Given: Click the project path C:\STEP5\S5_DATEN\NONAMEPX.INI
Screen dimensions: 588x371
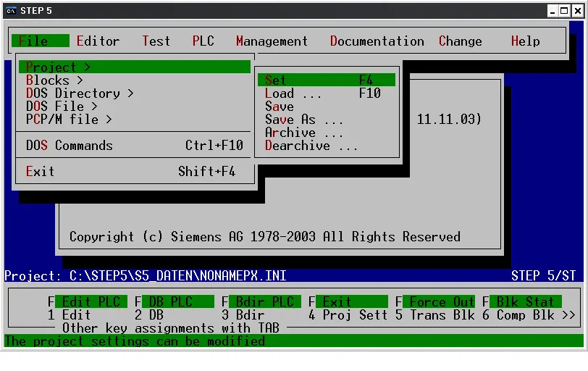Looking at the screenshot, I should coord(177,276).
